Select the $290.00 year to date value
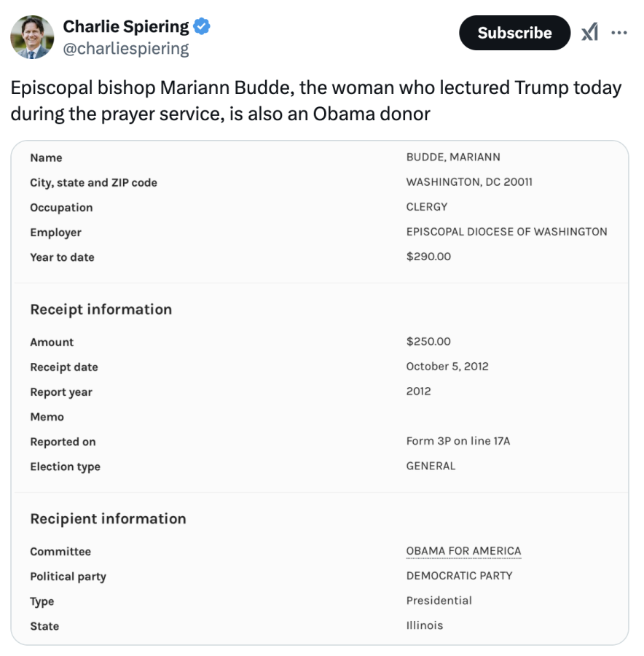This screenshot has width=644, height=656. click(x=428, y=257)
